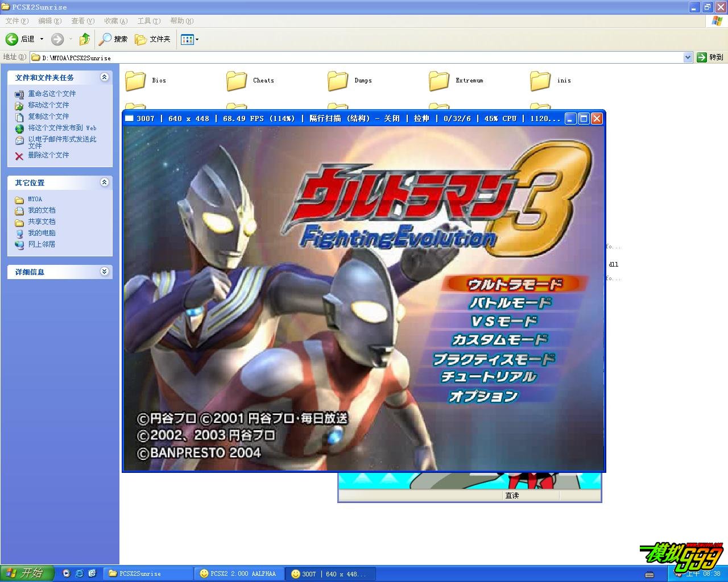Click the greyed Forward arrow button
This screenshot has width=728, height=582.
[57, 39]
